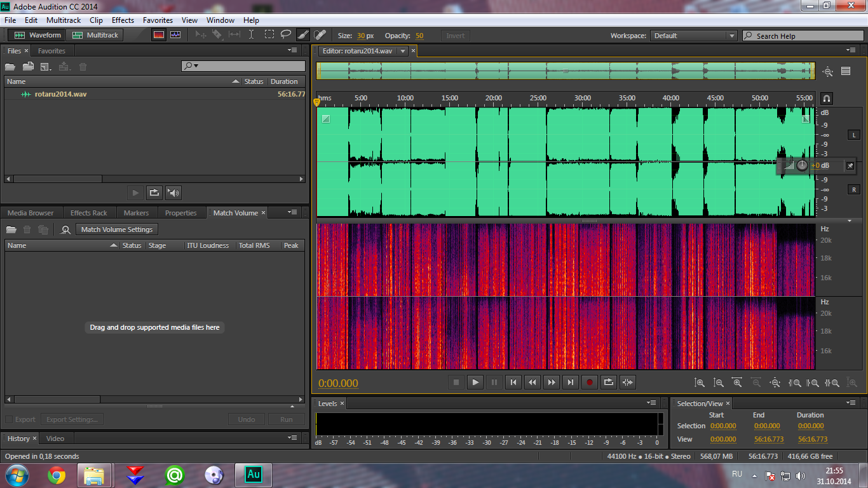This screenshot has width=868, height=488.
Task: Toggle the Spectral Frequency Display
Action: (x=159, y=35)
